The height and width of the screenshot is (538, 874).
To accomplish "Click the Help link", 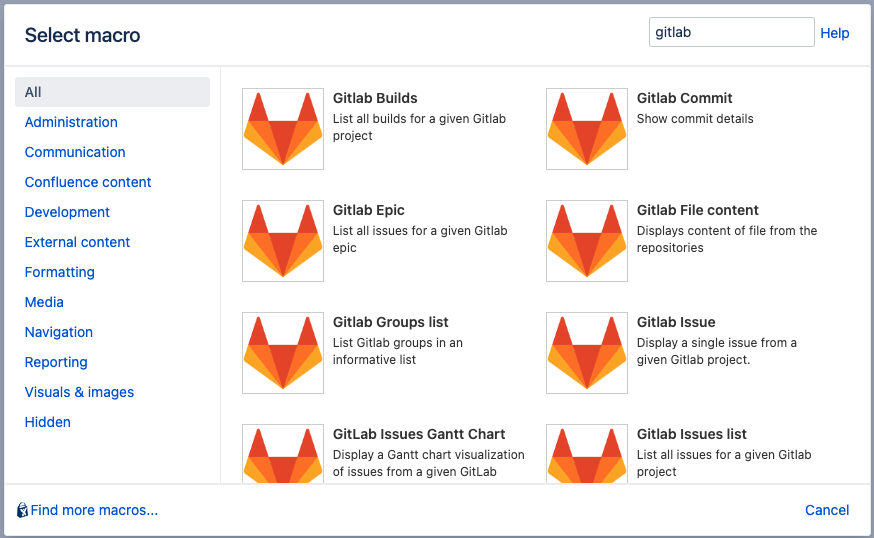I will [834, 33].
